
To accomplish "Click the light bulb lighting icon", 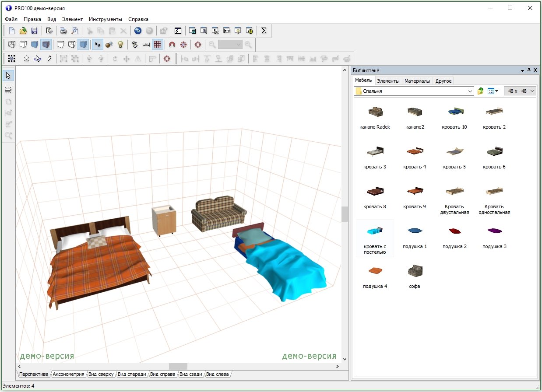I will coord(120,44).
